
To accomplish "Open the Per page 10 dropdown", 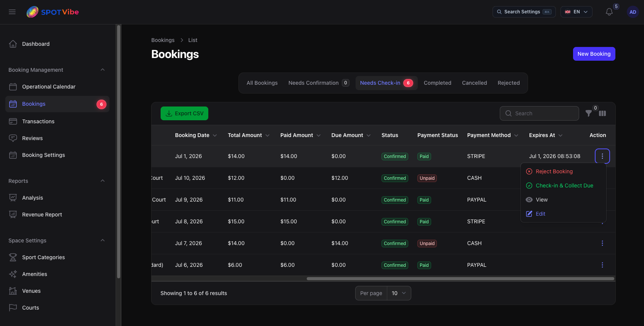I will [x=399, y=293].
